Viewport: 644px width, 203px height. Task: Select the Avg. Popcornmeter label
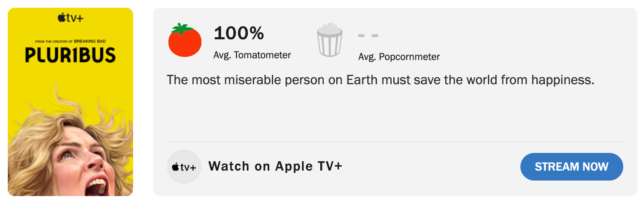pos(399,57)
